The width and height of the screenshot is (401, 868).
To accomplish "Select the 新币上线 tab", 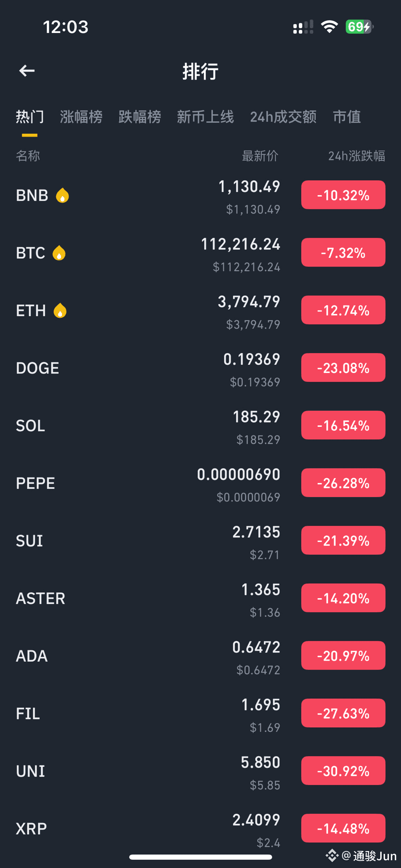I will (205, 117).
